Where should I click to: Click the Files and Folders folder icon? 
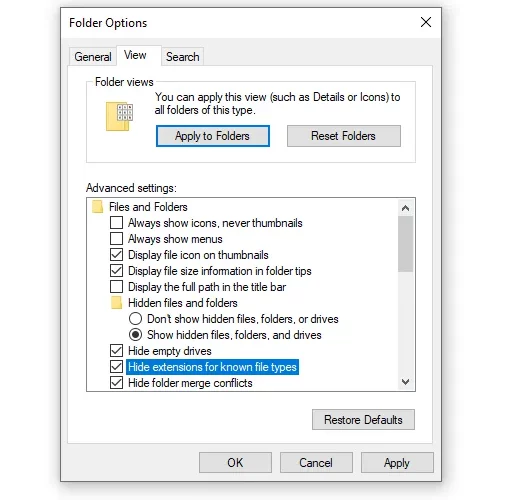click(x=97, y=207)
